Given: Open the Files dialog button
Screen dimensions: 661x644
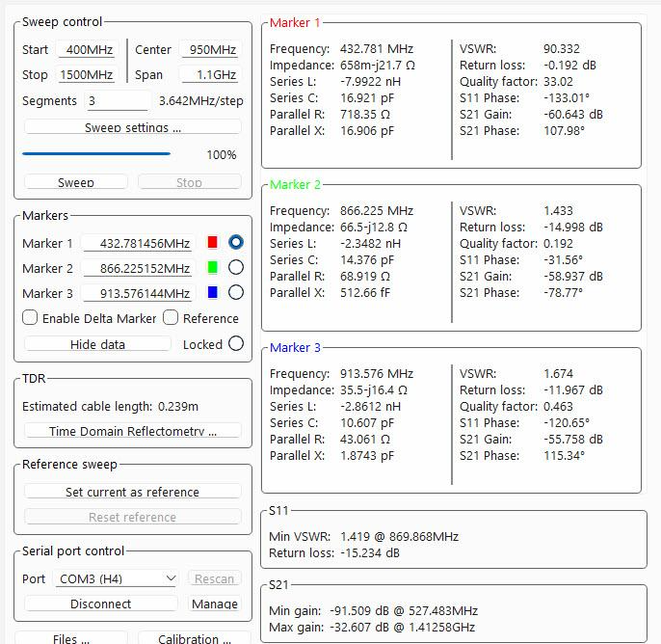Looking at the screenshot, I should [x=71, y=638].
